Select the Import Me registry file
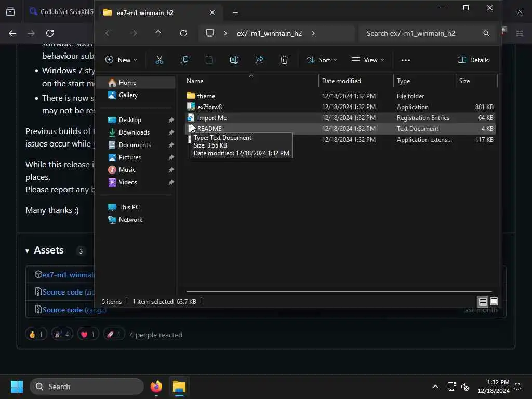The width and height of the screenshot is (532, 399). point(340,118)
